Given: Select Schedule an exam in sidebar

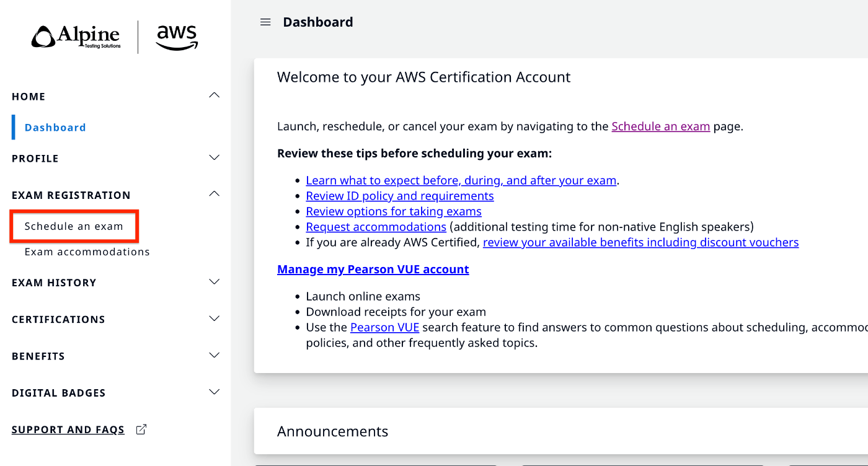Looking at the screenshot, I should pos(74,226).
